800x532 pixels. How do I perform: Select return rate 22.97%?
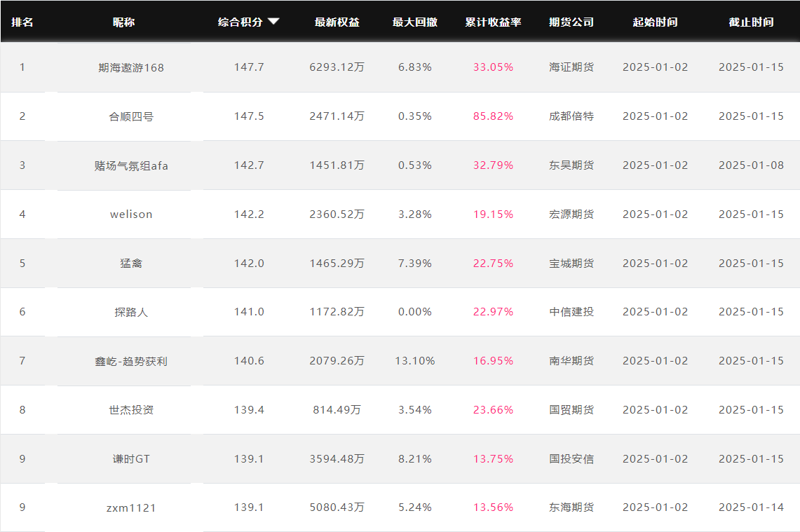[x=494, y=312]
